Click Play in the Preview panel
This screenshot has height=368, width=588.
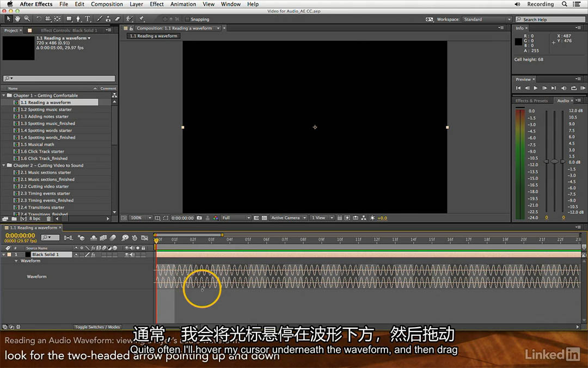coord(536,88)
